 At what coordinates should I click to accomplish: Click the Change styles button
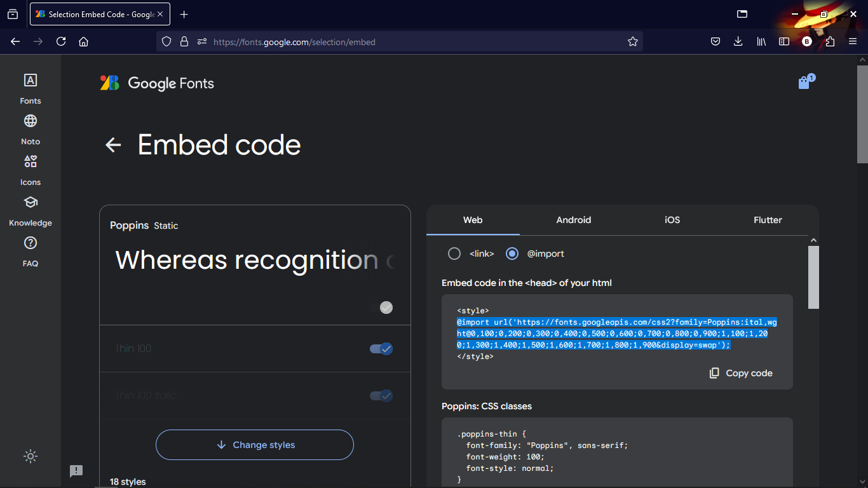click(x=254, y=445)
